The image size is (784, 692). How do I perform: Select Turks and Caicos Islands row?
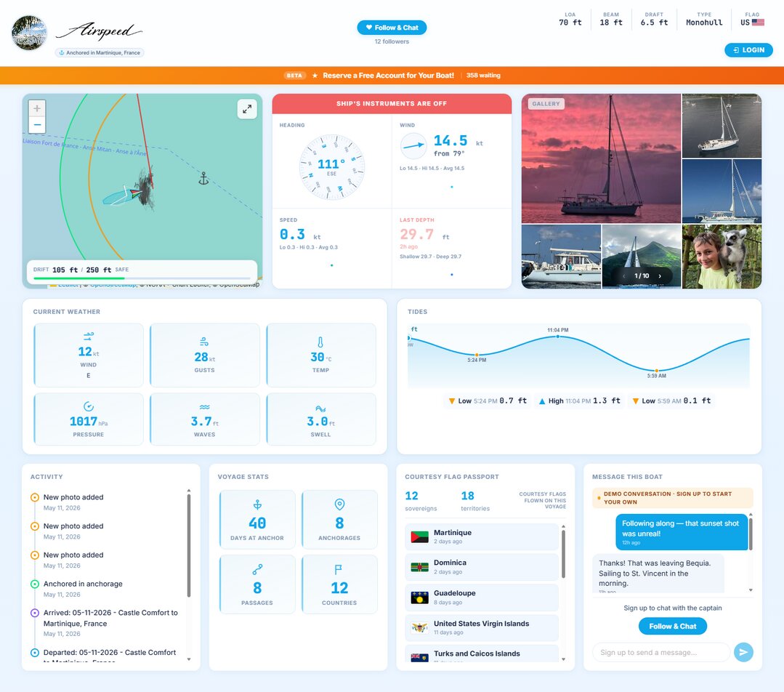tap(482, 654)
